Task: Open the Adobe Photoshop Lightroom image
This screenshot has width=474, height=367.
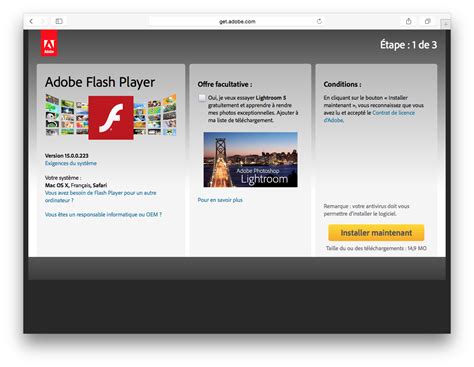Action: point(251,159)
